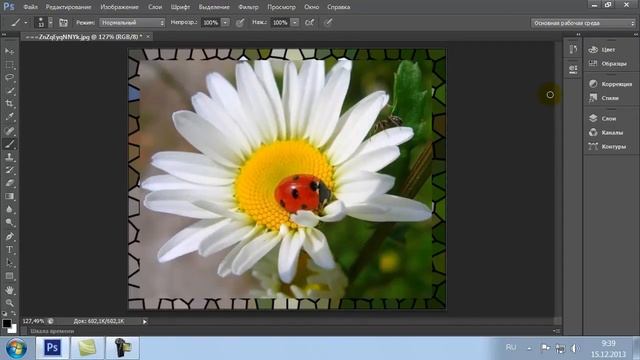
Task: Select the Rectangular Marquee tool
Action: tap(9, 64)
